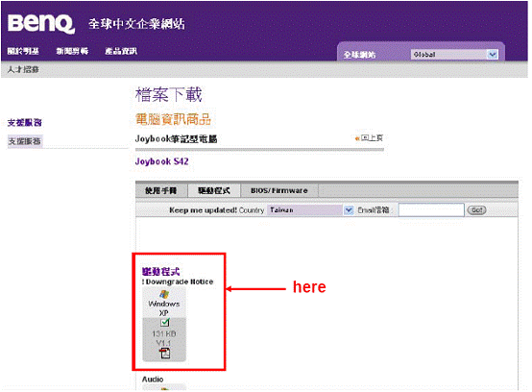Screen dimensions: 532x392
Task: Open the Downgrade Notice link
Action: [x=178, y=282]
